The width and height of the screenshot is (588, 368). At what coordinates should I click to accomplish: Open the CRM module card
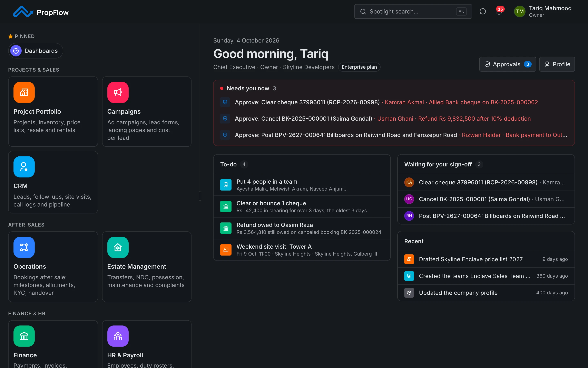pos(53,182)
